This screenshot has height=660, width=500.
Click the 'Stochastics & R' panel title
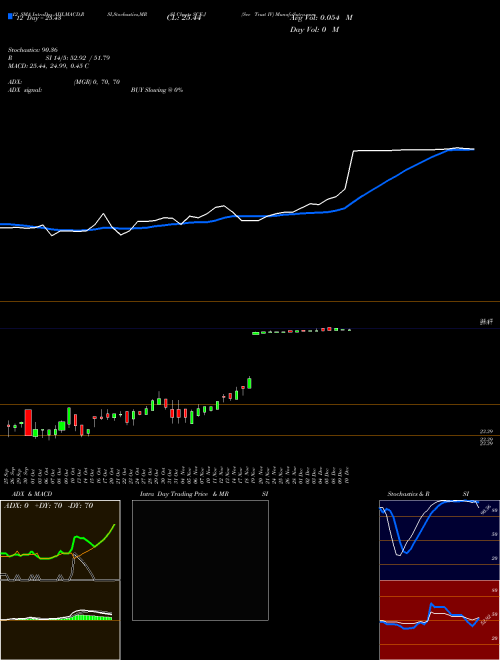click(408, 494)
